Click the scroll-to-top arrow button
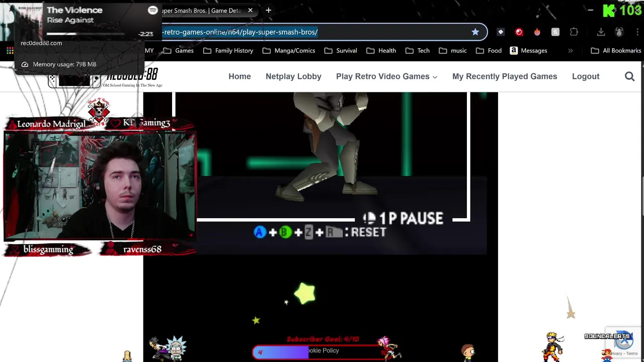 click(x=624, y=340)
